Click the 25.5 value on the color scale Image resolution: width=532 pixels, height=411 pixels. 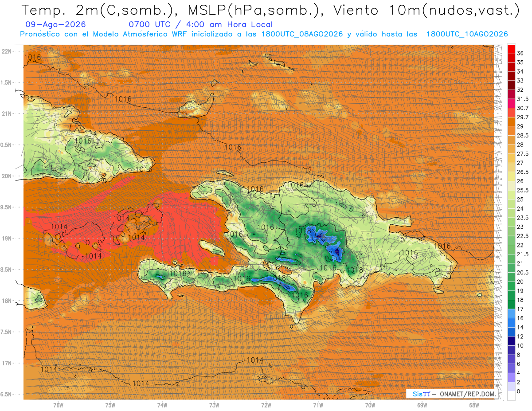click(x=523, y=190)
